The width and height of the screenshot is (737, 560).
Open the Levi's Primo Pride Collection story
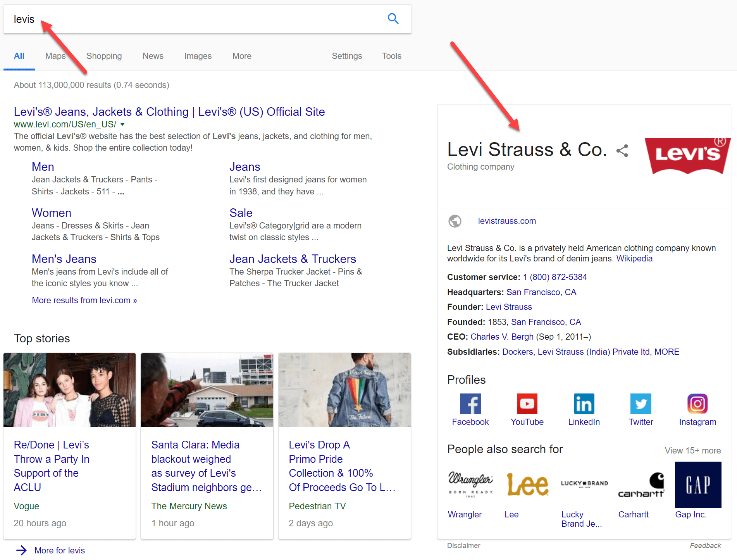tap(342, 466)
